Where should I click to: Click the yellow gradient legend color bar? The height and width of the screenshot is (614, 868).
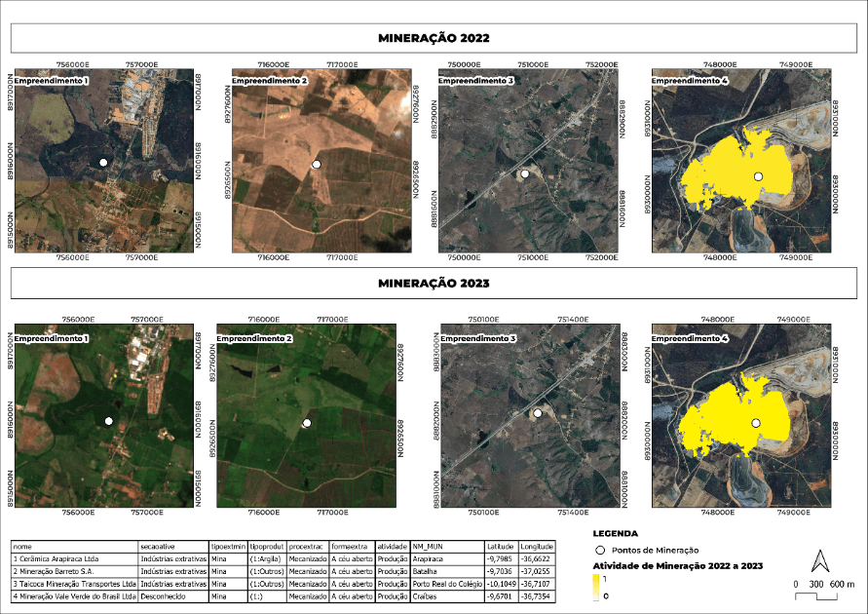click(596, 586)
